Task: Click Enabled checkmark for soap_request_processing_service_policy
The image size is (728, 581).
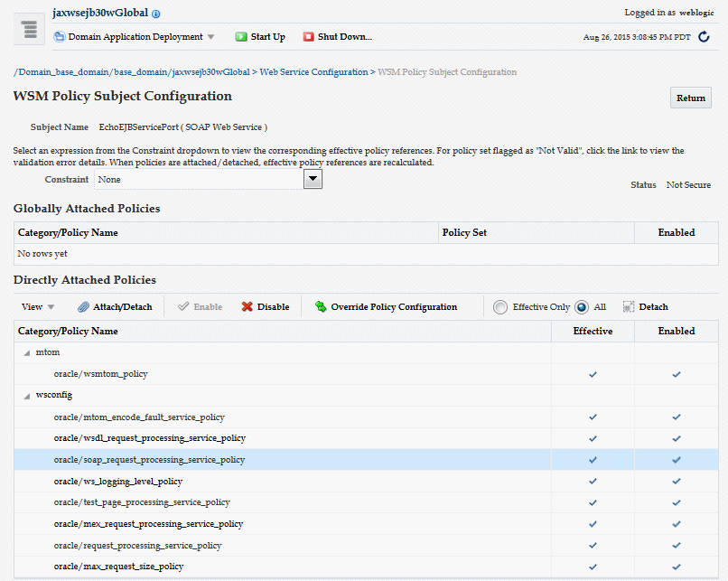Action: (677, 460)
